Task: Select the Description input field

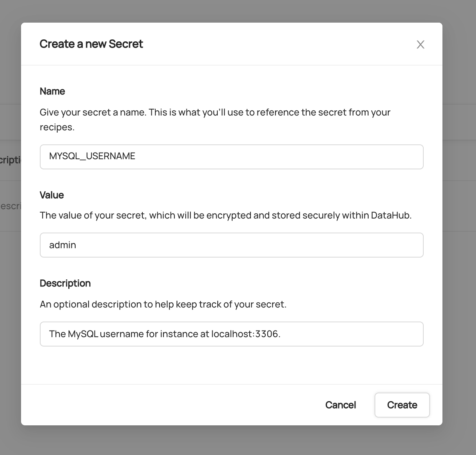Action: coord(231,334)
